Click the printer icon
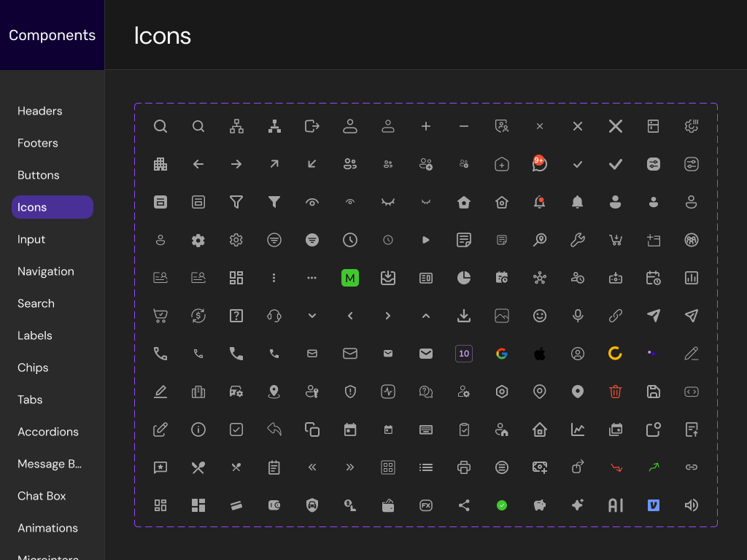The image size is (747, 560). coord(464,467)
